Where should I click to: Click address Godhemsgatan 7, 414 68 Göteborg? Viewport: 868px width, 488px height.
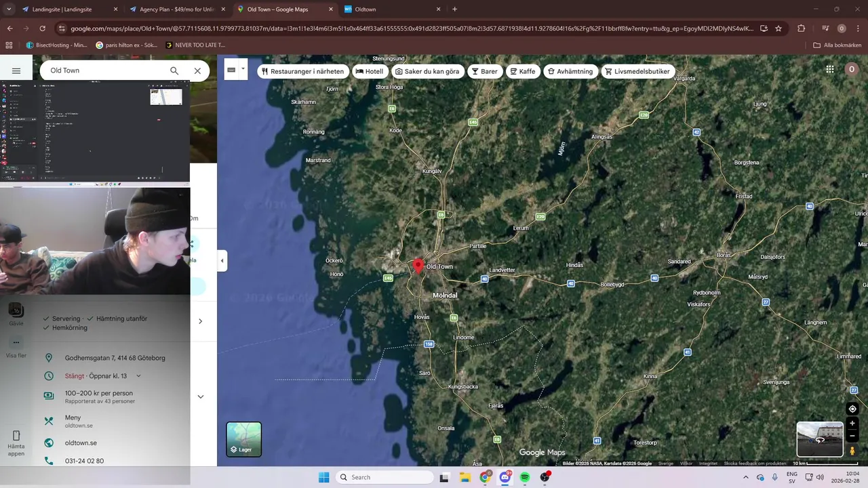pos(115,358)
